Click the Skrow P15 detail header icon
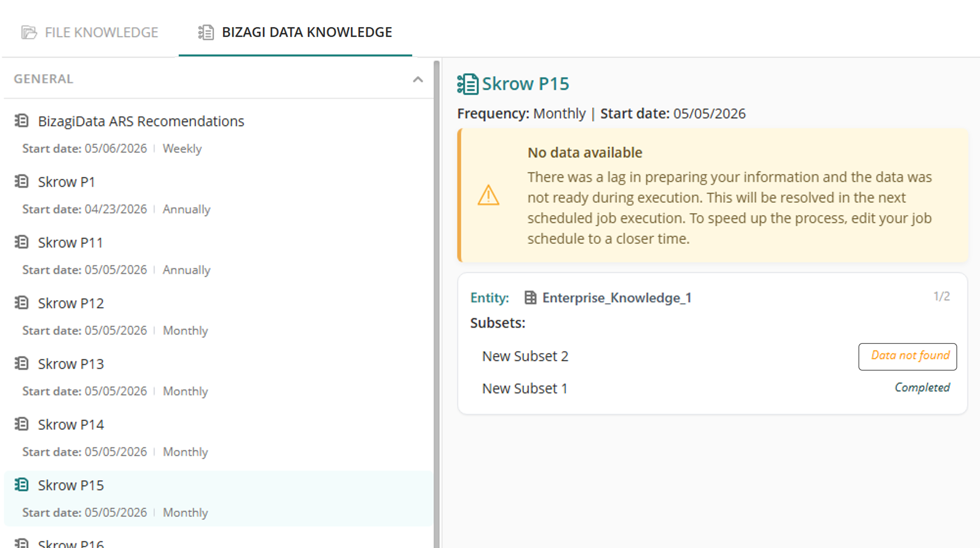 pyautogui.click(x=468, y=84)
